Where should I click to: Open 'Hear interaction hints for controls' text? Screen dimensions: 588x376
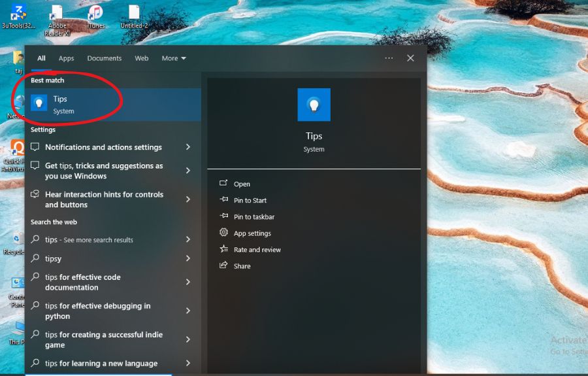[105, 199]
